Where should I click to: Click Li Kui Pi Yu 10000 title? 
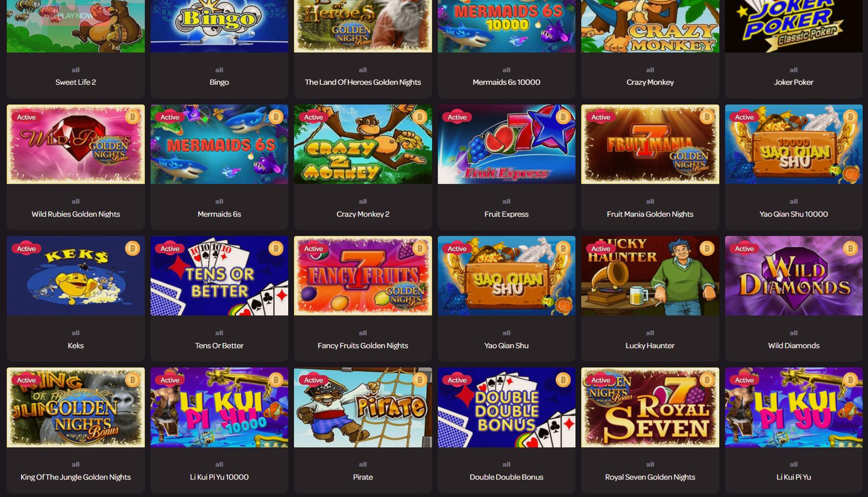219,477
